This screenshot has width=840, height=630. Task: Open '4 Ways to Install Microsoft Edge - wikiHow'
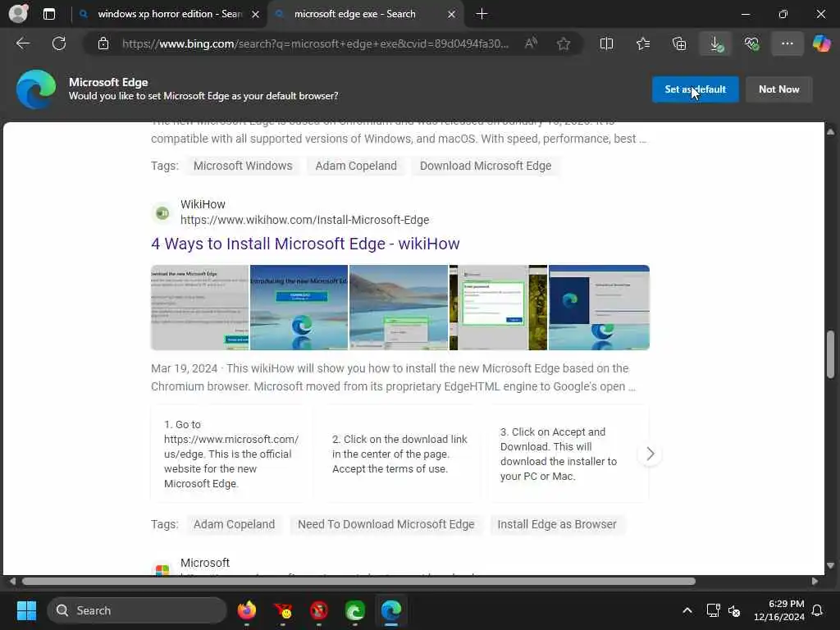pos(305,244)
